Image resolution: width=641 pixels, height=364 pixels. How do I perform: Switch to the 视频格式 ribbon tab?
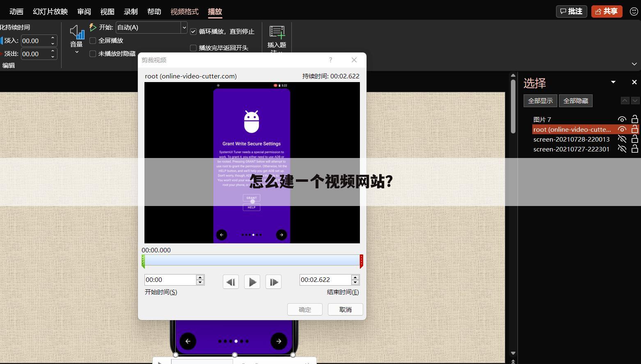(184, 11)
